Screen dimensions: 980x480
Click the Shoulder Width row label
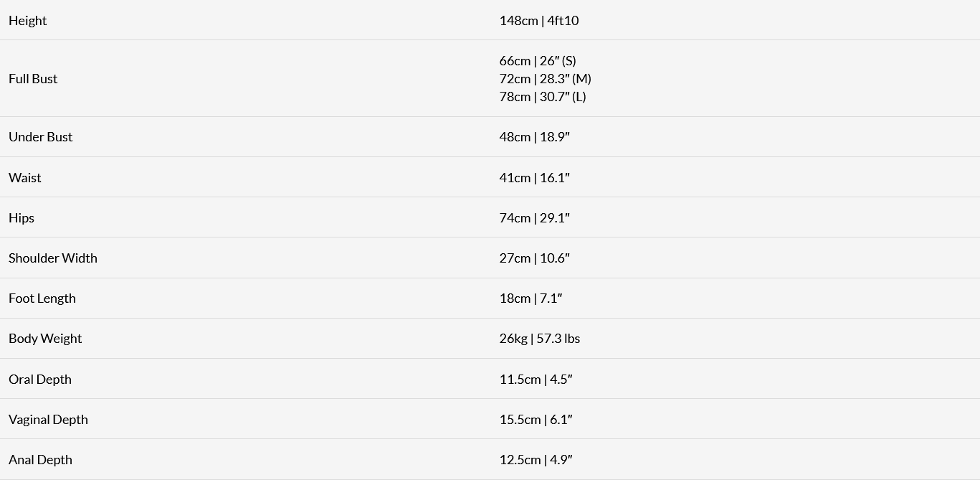coord(53,258)
